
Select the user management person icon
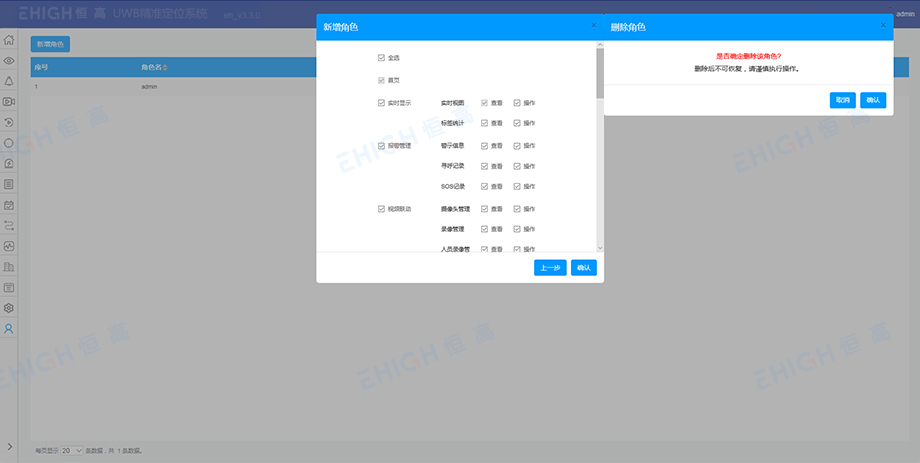(x=9, y=328)
